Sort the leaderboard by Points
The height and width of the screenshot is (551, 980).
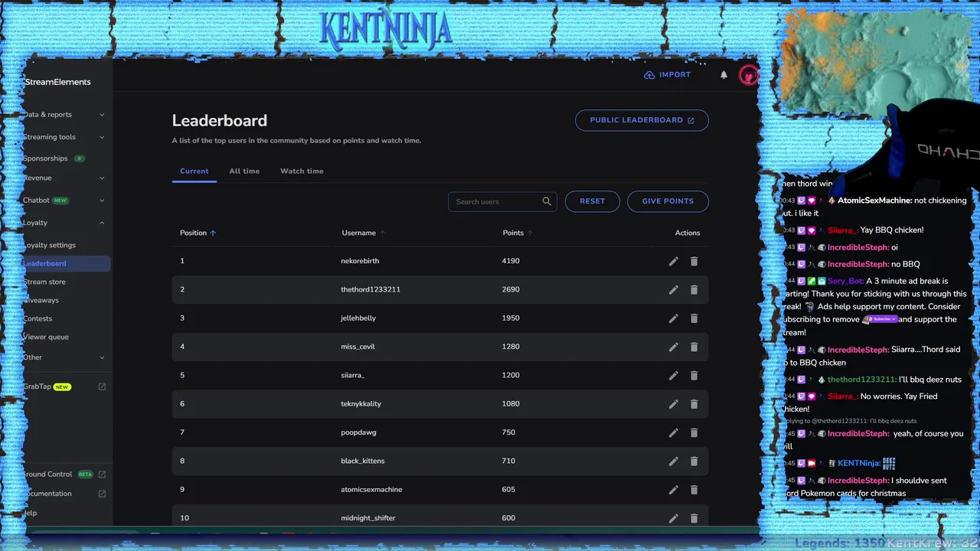point(518,233)
